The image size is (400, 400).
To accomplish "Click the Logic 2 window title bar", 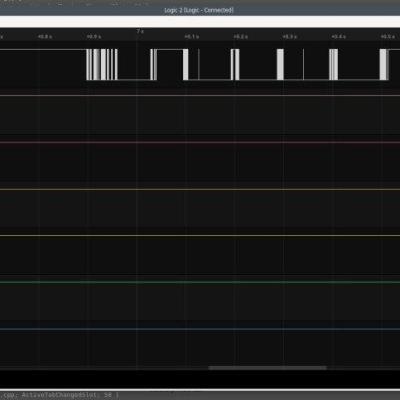I will 200,10.
